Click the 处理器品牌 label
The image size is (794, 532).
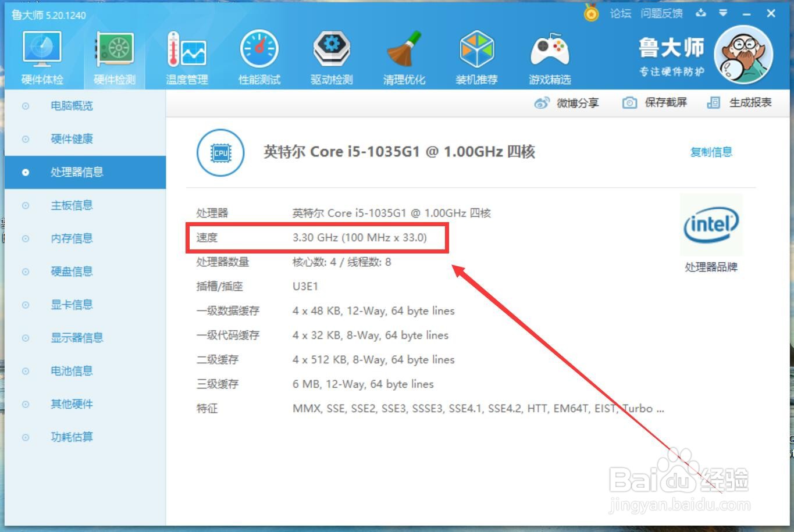pyautogui.click(x=711, y=267)
